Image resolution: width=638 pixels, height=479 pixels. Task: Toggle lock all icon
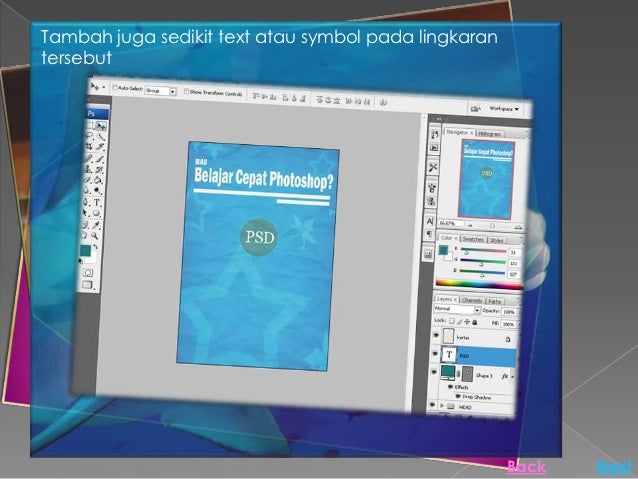[474, 322]
